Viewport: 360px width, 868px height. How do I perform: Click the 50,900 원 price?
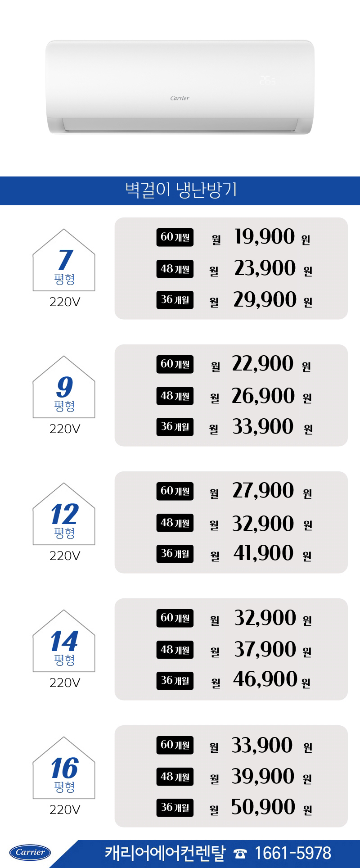coord(271,807)
